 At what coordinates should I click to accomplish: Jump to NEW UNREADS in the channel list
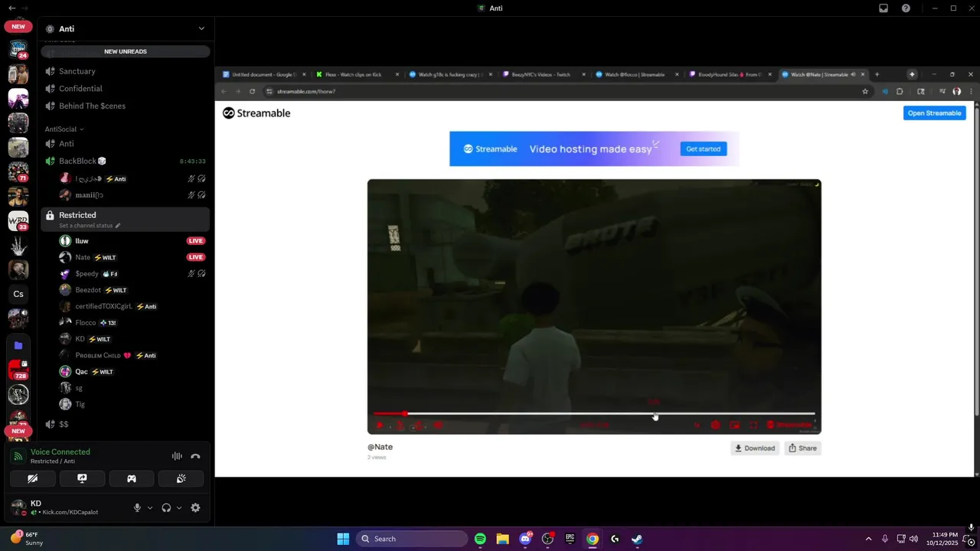click(x=126, y=51)
